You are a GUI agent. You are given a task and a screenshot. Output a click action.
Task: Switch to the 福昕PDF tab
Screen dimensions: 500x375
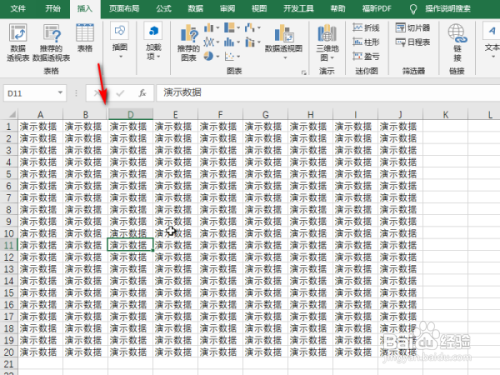click(x=377, y=9)
